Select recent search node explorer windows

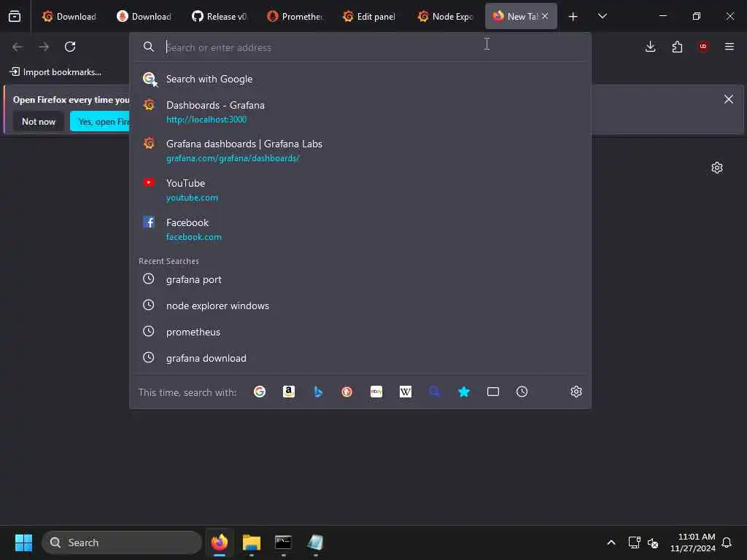pyautogui.click(x=360, y=306)
